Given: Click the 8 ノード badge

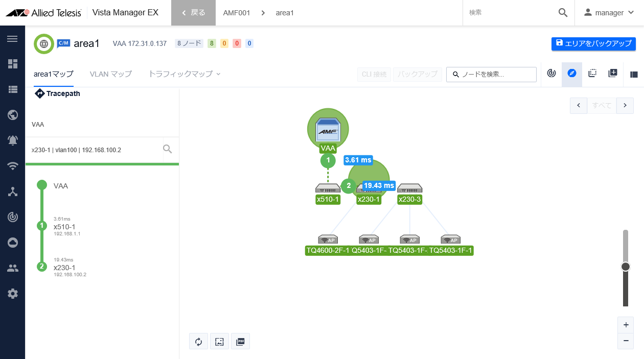Looking at the screenshot, I should (x=189, y=43).
